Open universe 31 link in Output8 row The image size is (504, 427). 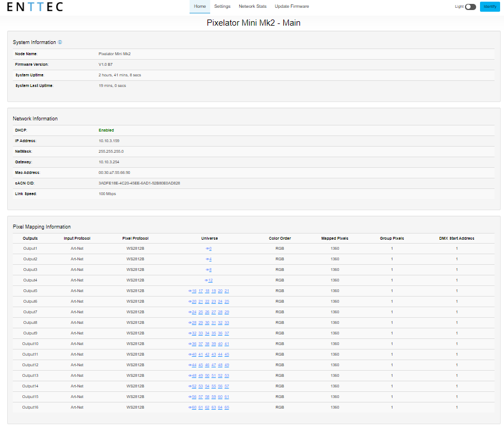(214, 323)
